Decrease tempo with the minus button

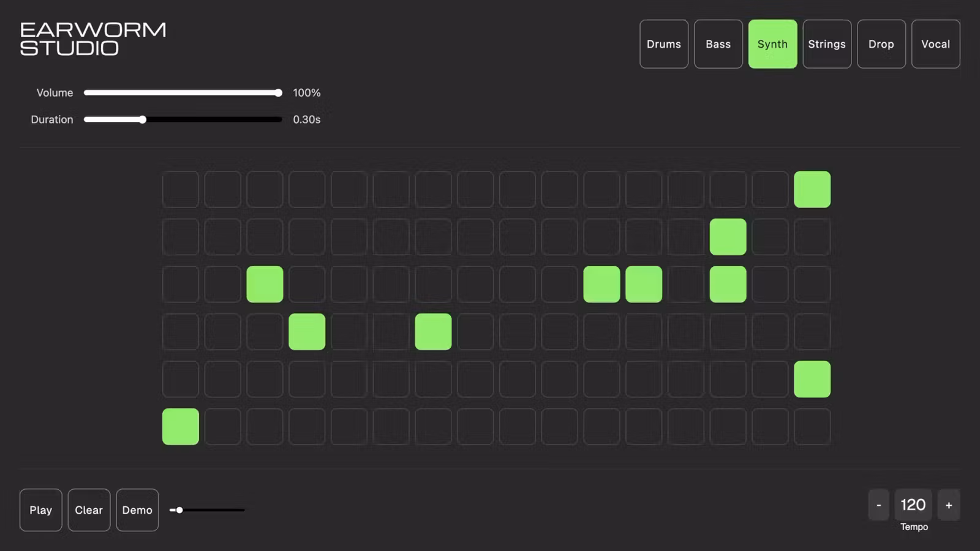pos(878,505)
